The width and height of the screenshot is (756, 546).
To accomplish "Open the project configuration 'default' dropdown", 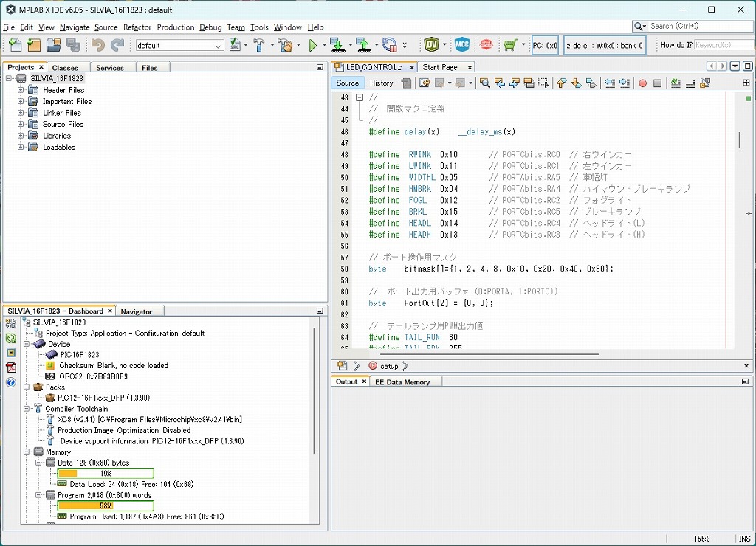I will [180, 45].
